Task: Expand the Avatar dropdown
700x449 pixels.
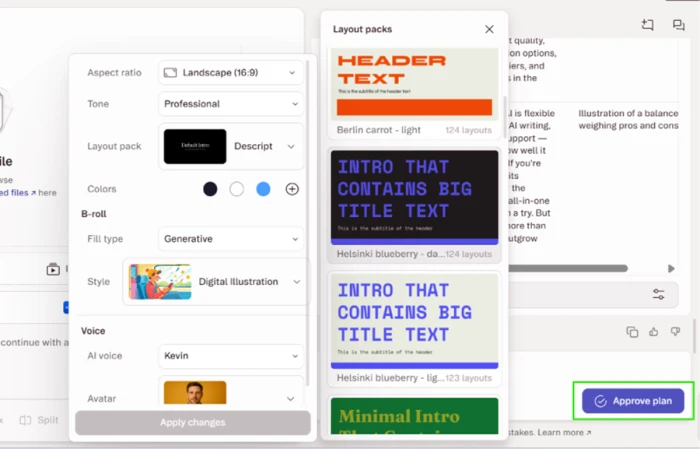Action: click(x=290, y=399)
